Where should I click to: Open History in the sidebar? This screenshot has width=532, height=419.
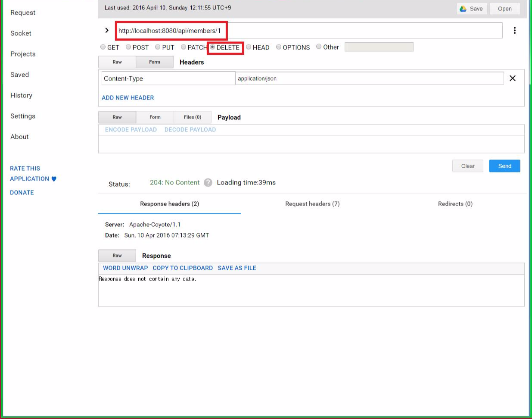pos(21,95)
